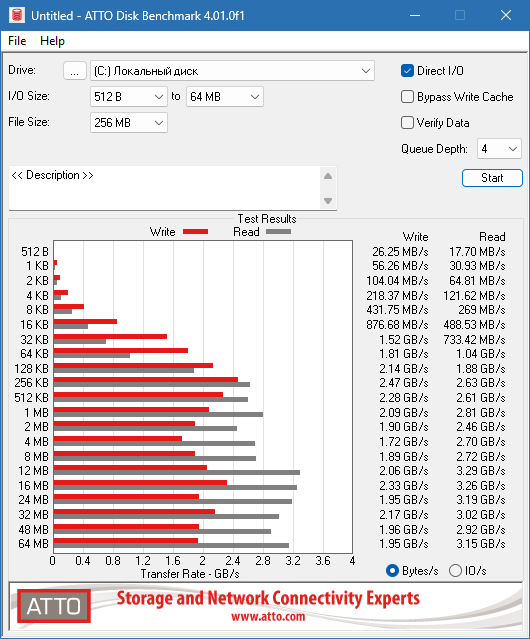This screenshot has width=530, height=639.
Task: Click the write value '2.33 GB/s'
Action: point(404,486)
